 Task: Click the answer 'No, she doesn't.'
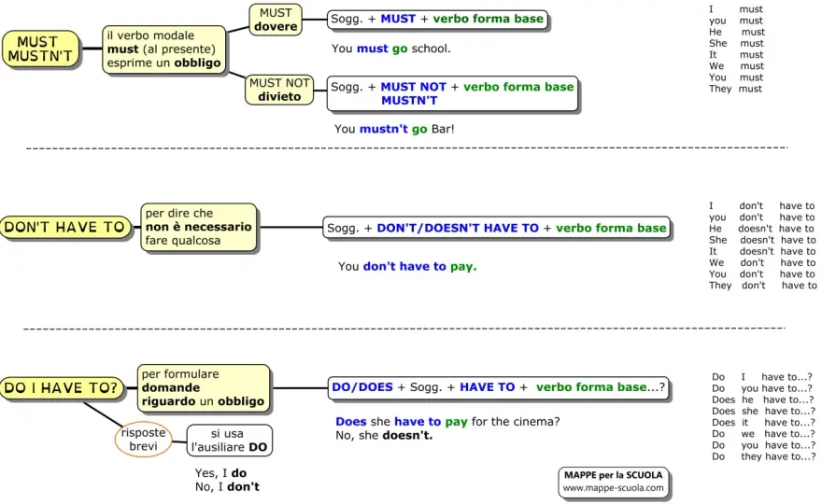pyautogui.click(x=384, y=435)
